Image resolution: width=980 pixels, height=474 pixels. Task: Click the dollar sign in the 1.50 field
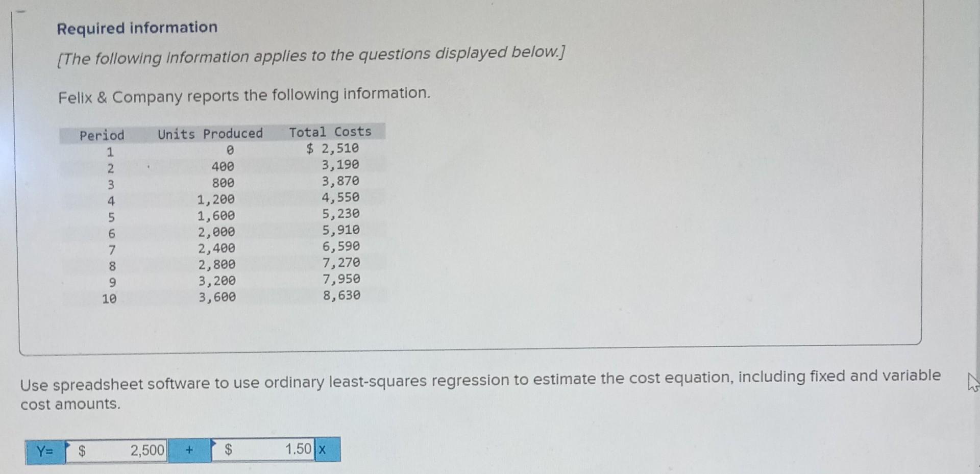coord(230,451)
